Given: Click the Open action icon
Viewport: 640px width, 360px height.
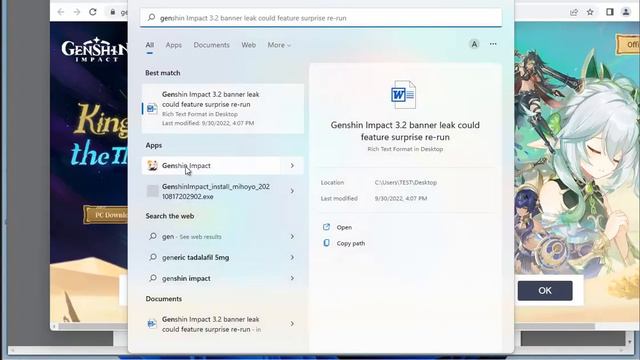Looking at the screenshot, I should [326, 227].
